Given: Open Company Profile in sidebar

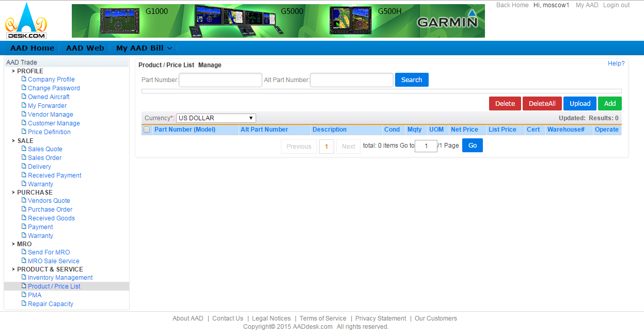Looking at the screenshot, I should click(51, 79).
